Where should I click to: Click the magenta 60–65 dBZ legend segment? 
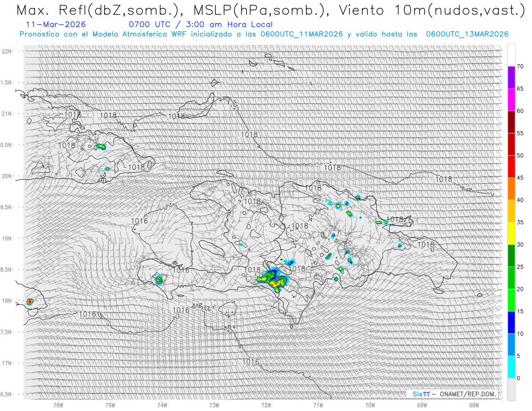[511, 100]
